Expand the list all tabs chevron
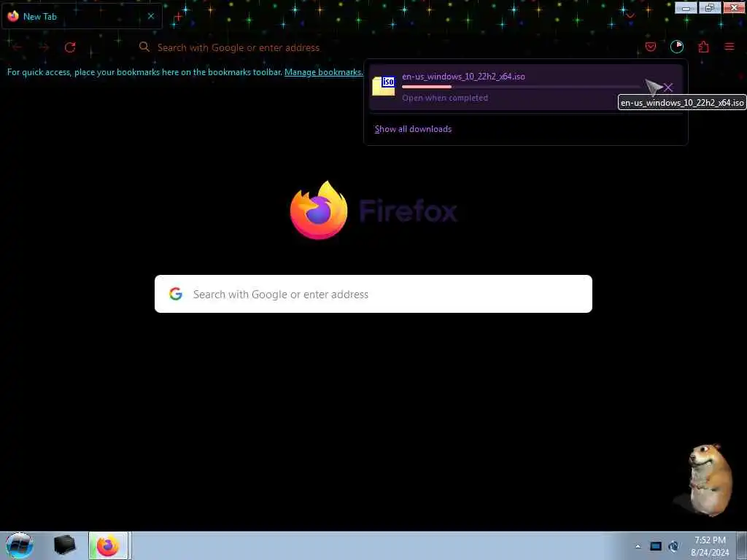This screenshot has width=747, height=560. [630, 16]
